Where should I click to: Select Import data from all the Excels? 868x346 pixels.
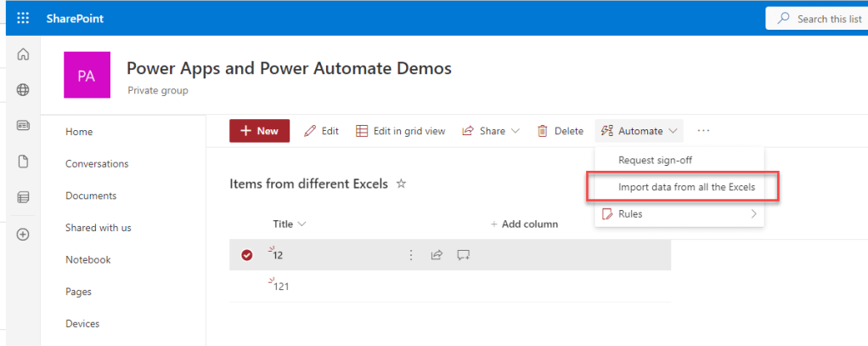685,187
